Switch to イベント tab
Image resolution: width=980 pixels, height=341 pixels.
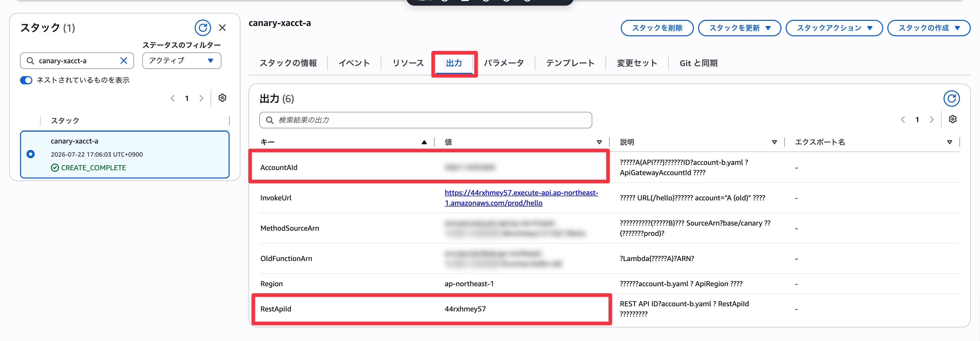pyautogui.click(x=354, y=63)
